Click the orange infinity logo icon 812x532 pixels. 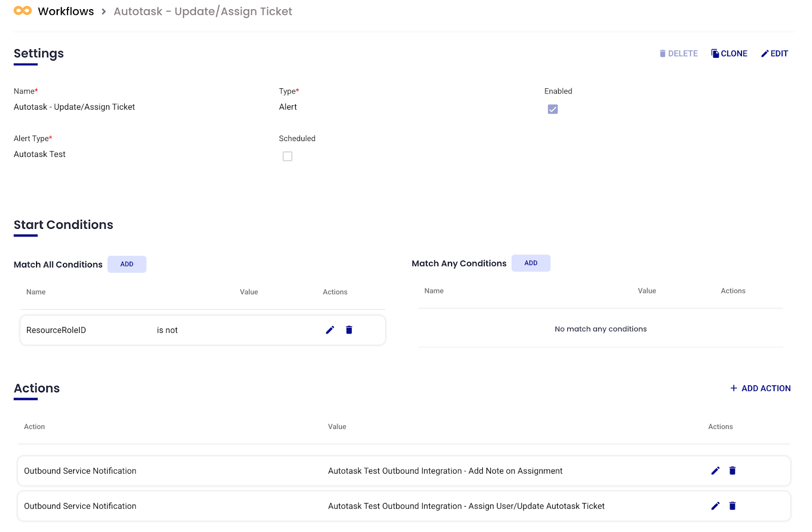22,11
